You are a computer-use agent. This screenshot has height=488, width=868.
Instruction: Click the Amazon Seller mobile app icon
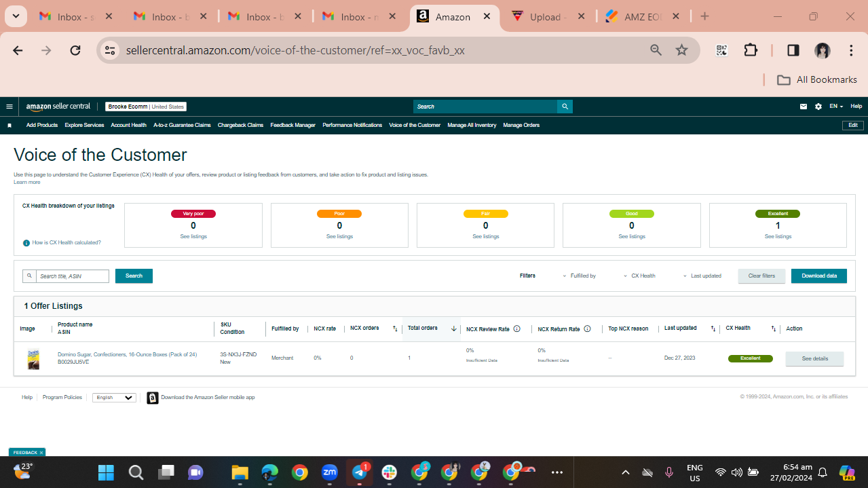coord(153,398)
